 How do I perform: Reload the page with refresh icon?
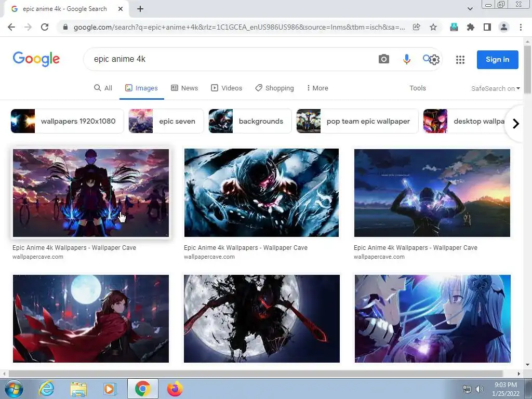(45, 27)
